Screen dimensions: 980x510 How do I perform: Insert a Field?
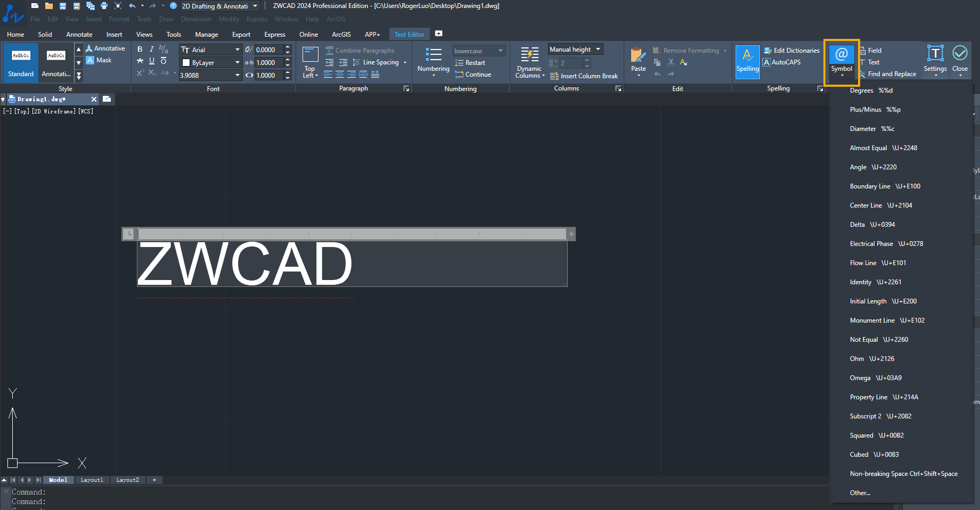[871, 51]
